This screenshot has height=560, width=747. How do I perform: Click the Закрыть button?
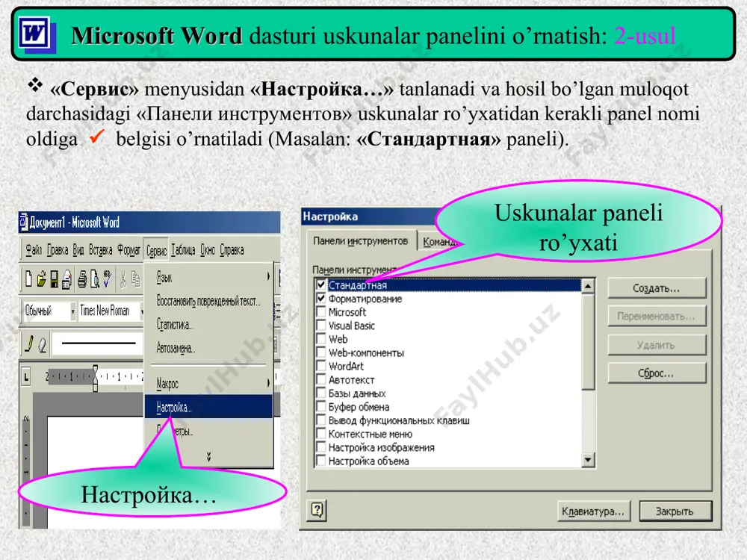point(675,511)
